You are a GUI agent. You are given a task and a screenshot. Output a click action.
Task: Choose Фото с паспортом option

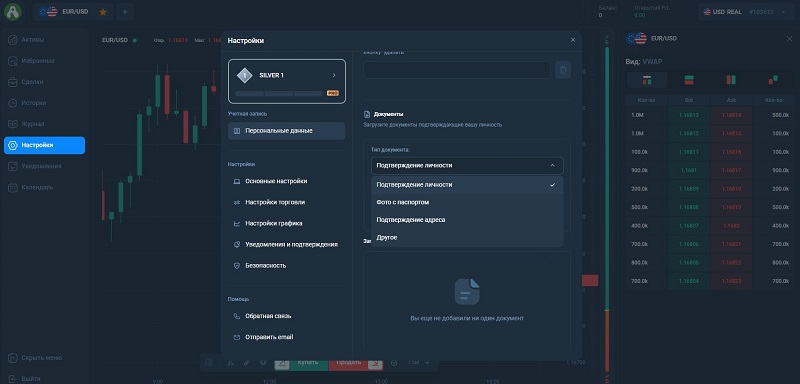tap(467, 202)
